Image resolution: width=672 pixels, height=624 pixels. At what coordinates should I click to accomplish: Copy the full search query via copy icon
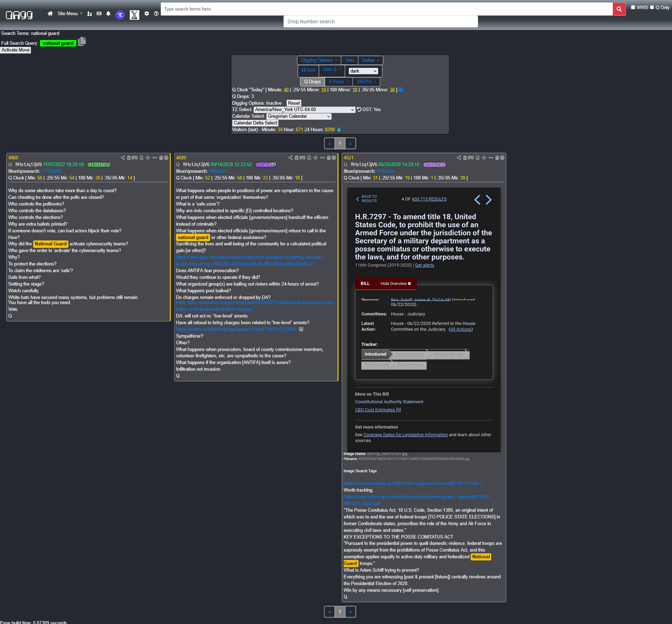coord(82,42)
